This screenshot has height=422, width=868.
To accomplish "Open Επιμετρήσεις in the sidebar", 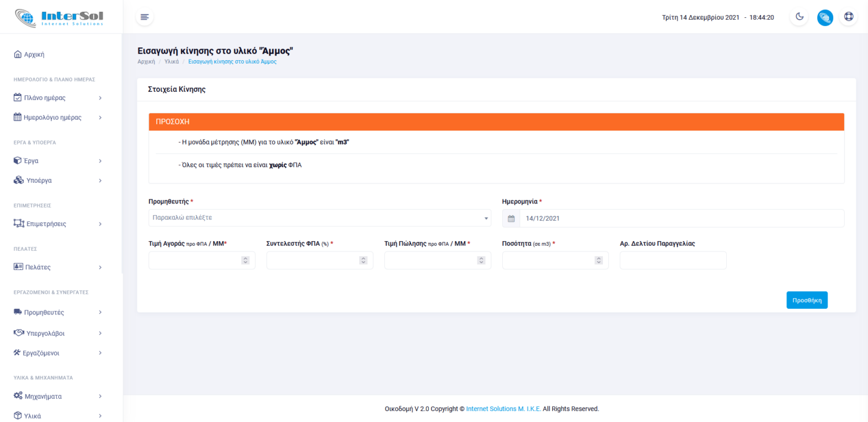I will point(46,224).
